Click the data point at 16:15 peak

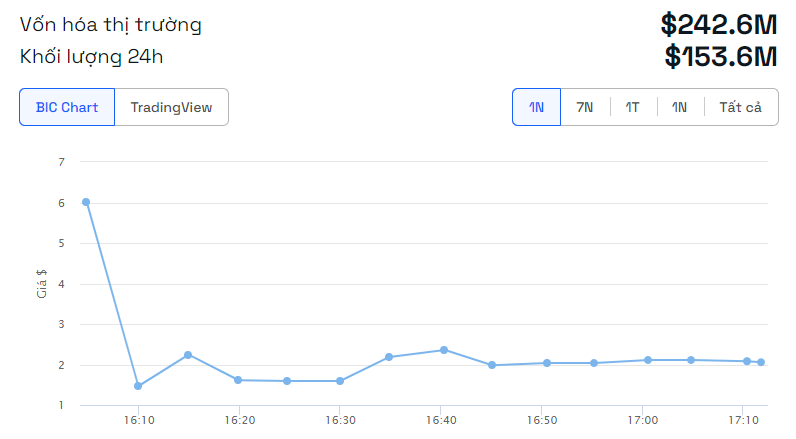coord(188,355)
